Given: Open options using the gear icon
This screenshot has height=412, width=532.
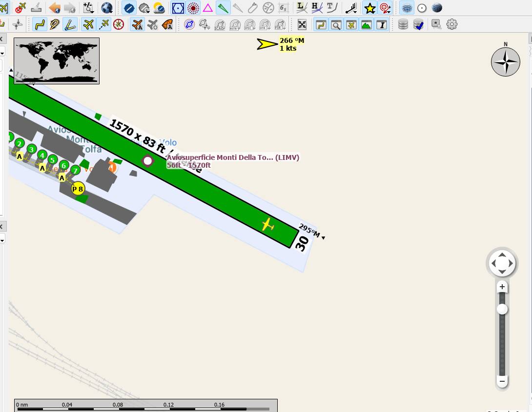Looking at the screenshot, I should pos(451,24).
